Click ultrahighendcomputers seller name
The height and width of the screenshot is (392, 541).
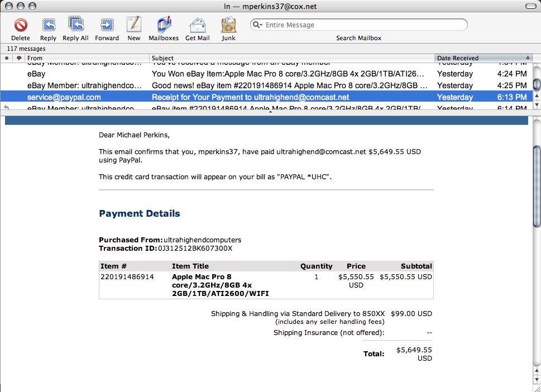[202, 240]
